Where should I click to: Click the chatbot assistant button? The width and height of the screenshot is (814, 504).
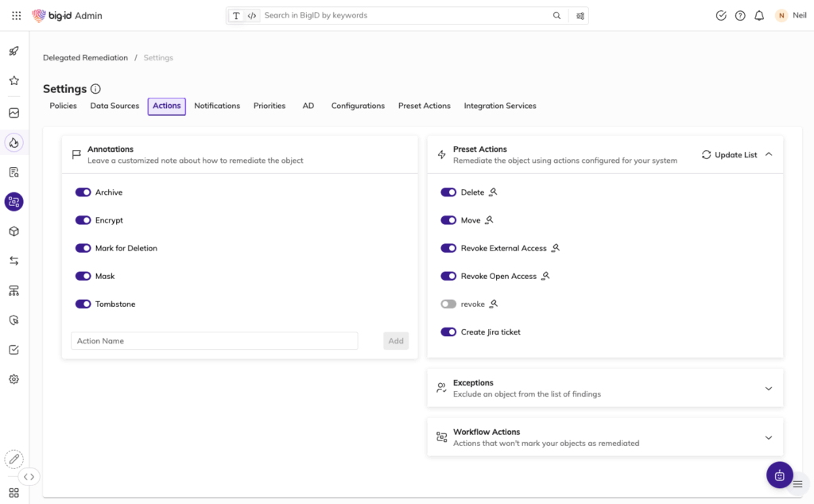pos(779,475)
